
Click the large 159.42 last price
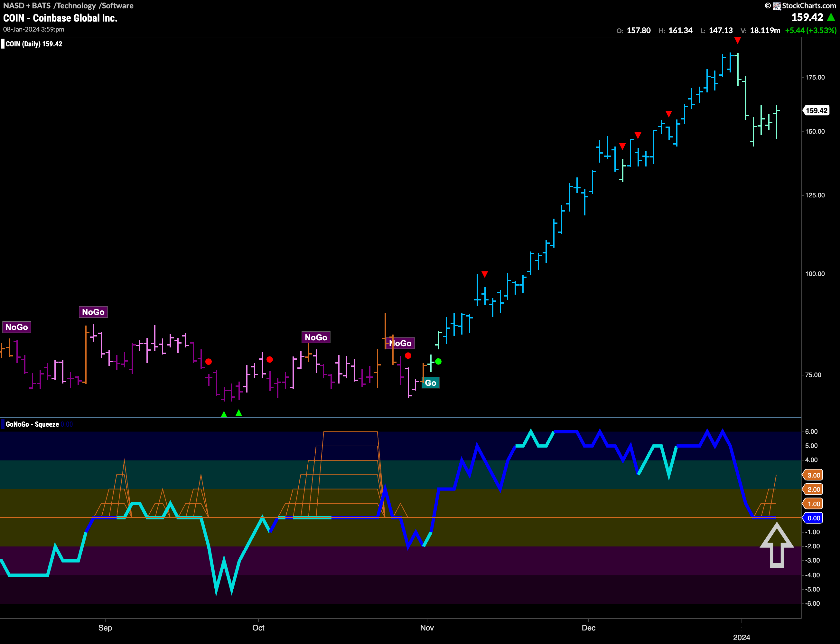point(807,17)
